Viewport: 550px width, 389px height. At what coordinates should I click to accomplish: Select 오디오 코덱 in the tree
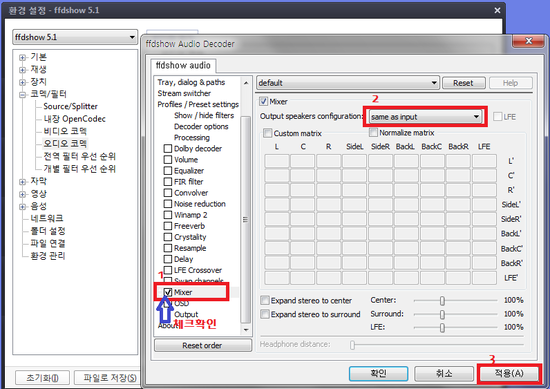pyautogui.click(x=65, y=143)
